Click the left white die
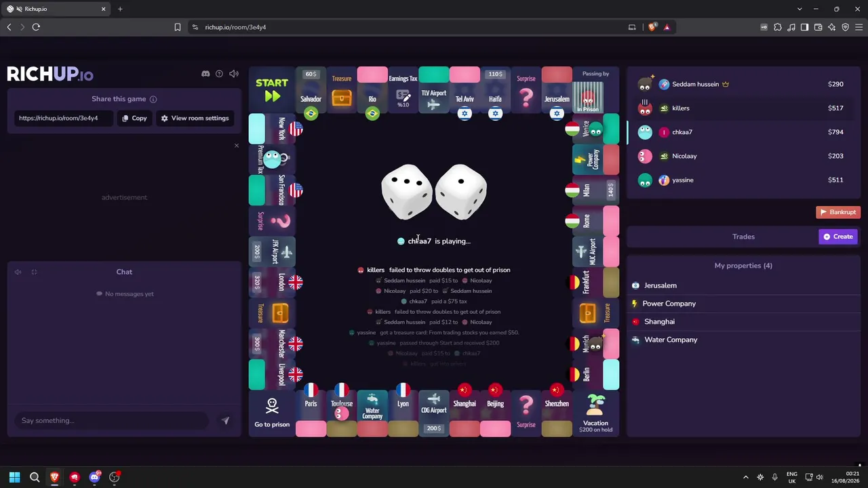The height and width of the screenshot is (488, 868). (407, 192)
